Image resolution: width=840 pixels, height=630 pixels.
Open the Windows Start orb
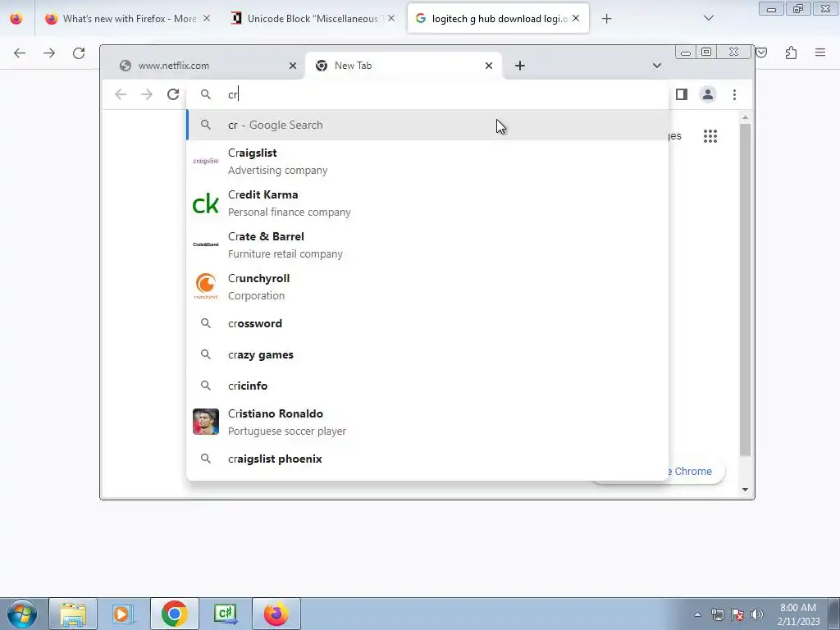(x=22, y=614)
